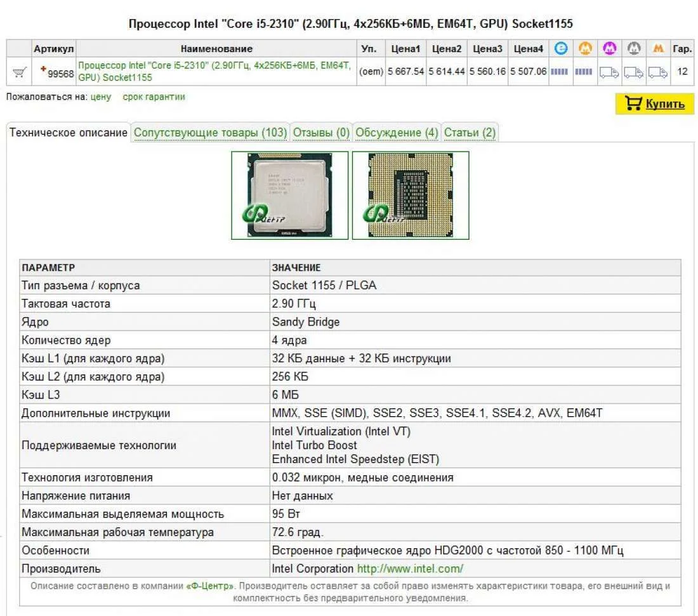Click the 'срок гарантии' complaint link
The width and height of the screenshot is (698, 616).
pos(154,97)
